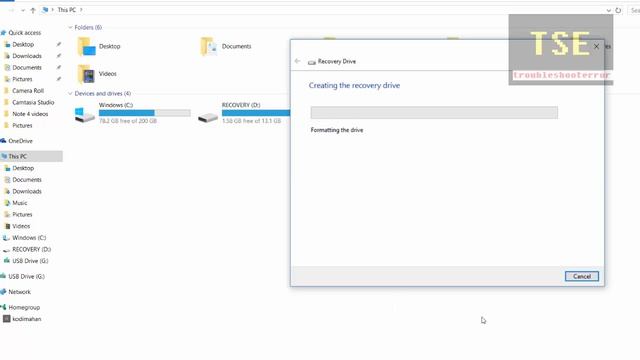Screen dimensions: 640x360
Task: Select Quick access in navigation pane
Action: tap(24, 33)
